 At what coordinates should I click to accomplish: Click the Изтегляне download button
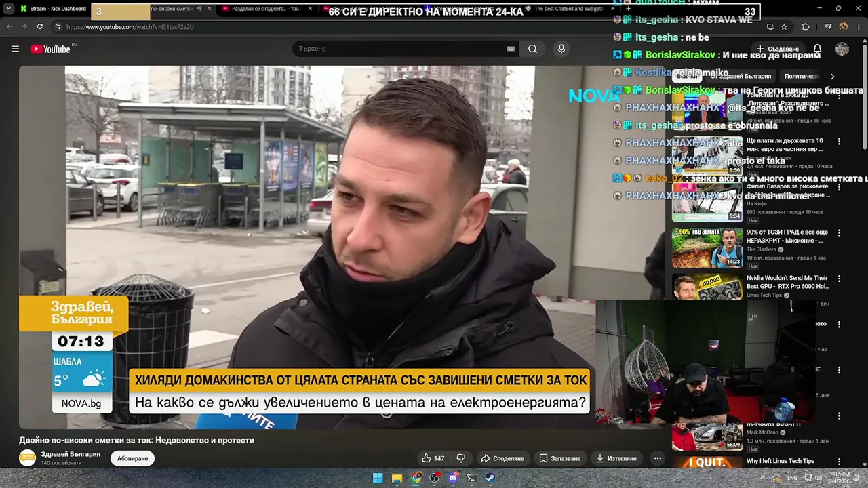(616, 458)
